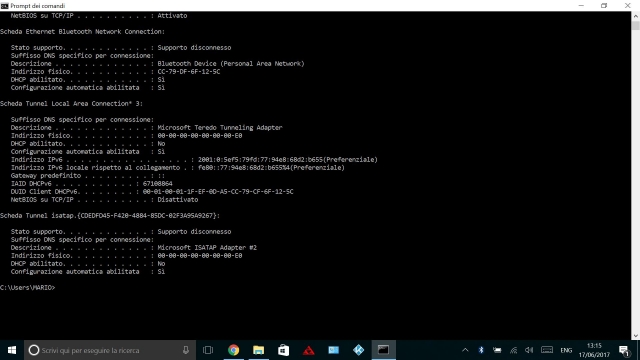640x360 pixels.
Task: Restore down the Prompt dei comandi window
Action: 604,6
